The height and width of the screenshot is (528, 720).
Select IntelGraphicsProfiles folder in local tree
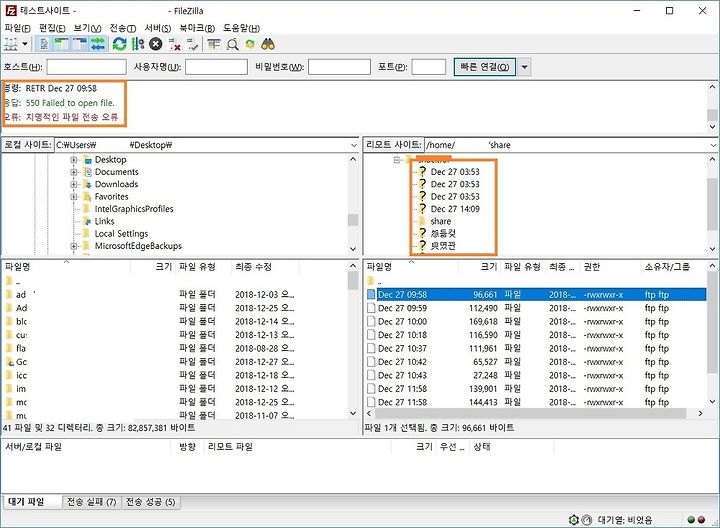pyautogui.click(x=134, y=209)
